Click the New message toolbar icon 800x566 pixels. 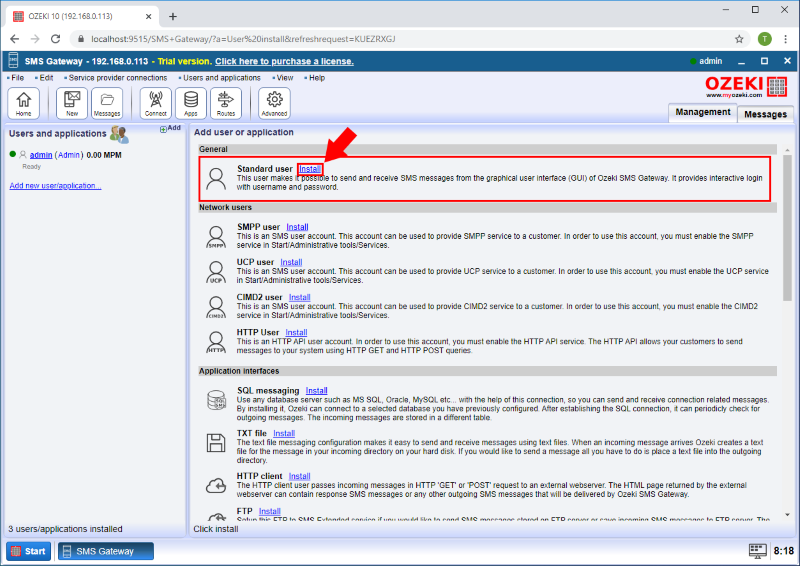pyautogui.click(x=72, y=103)
